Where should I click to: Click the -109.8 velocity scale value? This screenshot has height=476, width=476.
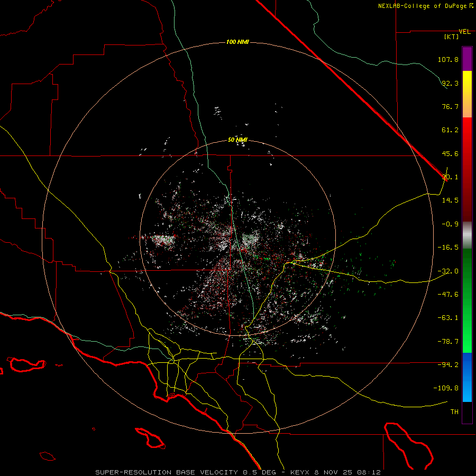pyautogui.click(x=446, y=388)
